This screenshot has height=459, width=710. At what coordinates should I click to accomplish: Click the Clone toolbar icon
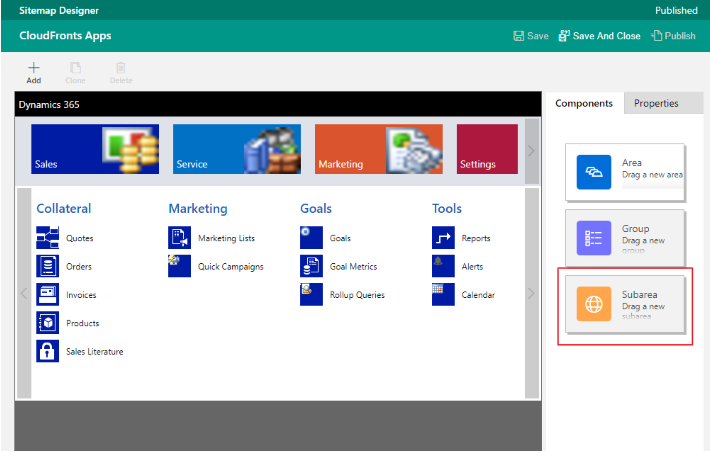pyautogui.click(x=75, y=68)
